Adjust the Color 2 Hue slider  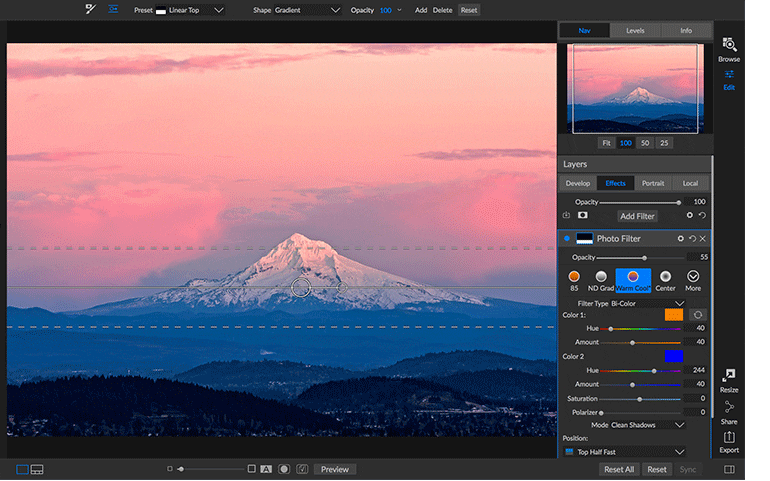[x=640, y=371]
